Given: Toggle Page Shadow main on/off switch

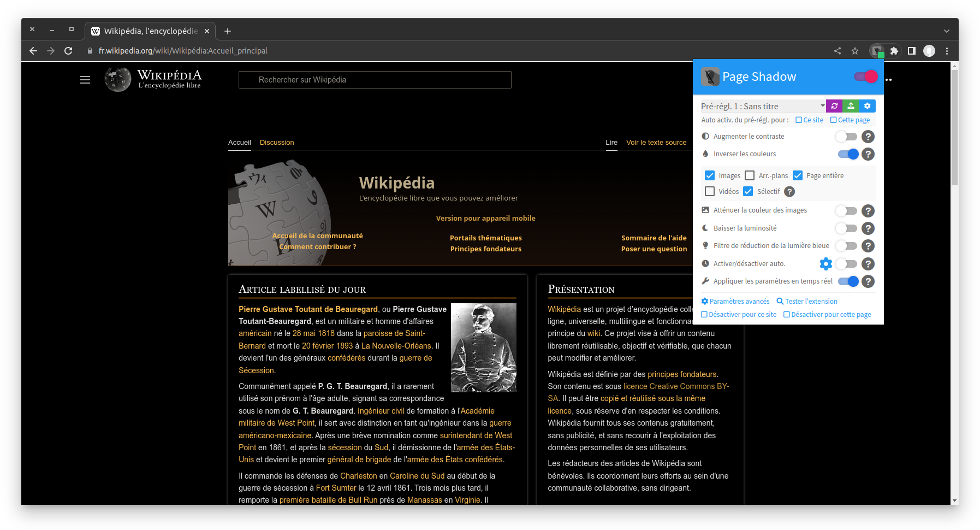Looking at the screenshot, I should point(866,76).
